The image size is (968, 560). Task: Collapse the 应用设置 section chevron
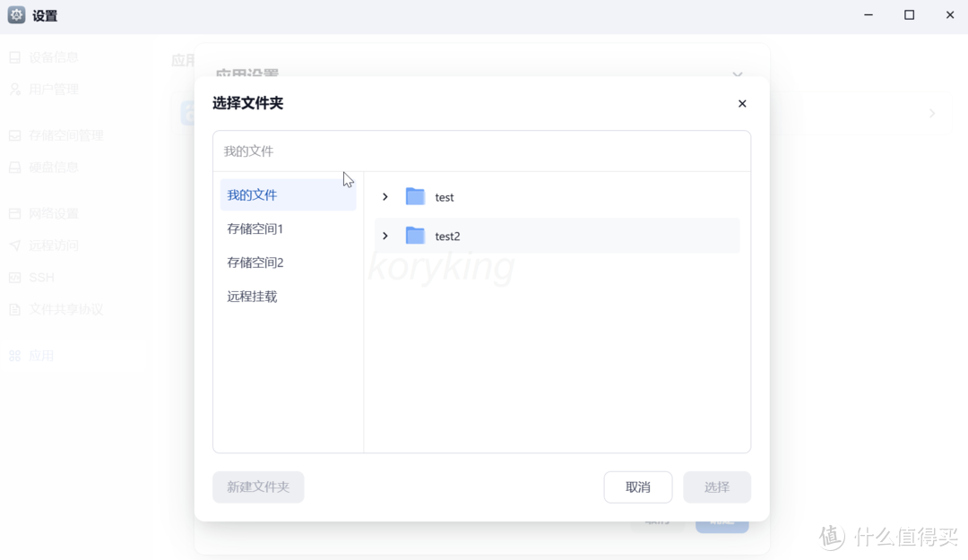[x=738, y=75]
